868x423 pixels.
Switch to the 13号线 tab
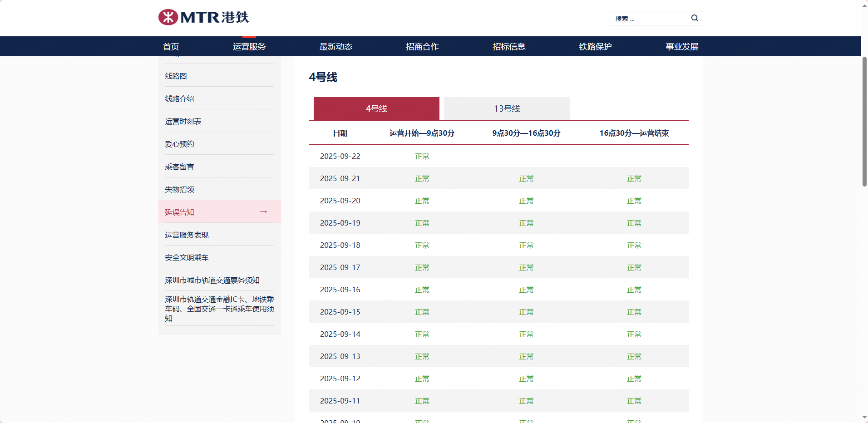pyautogui.click(x=506, y=108)
